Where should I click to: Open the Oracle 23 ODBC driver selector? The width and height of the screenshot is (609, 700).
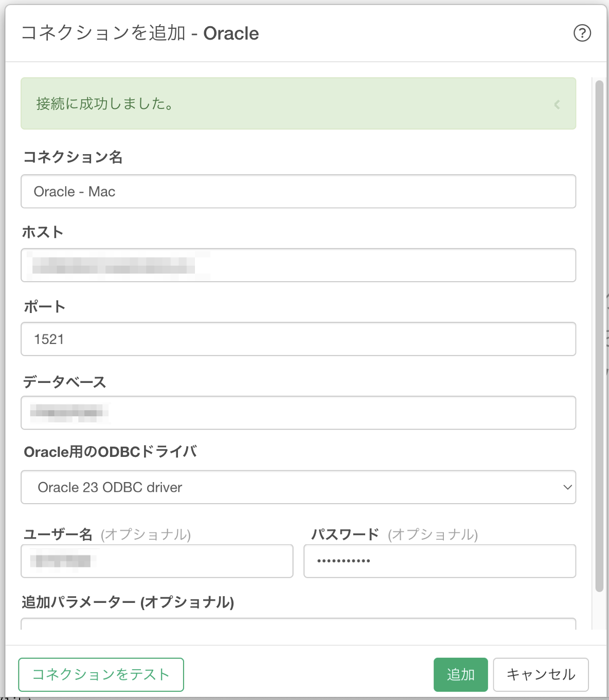(298, 487)
